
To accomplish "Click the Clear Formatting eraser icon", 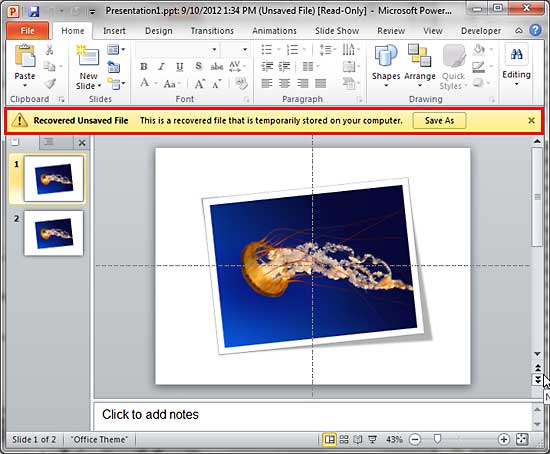I will pos(241,84).
